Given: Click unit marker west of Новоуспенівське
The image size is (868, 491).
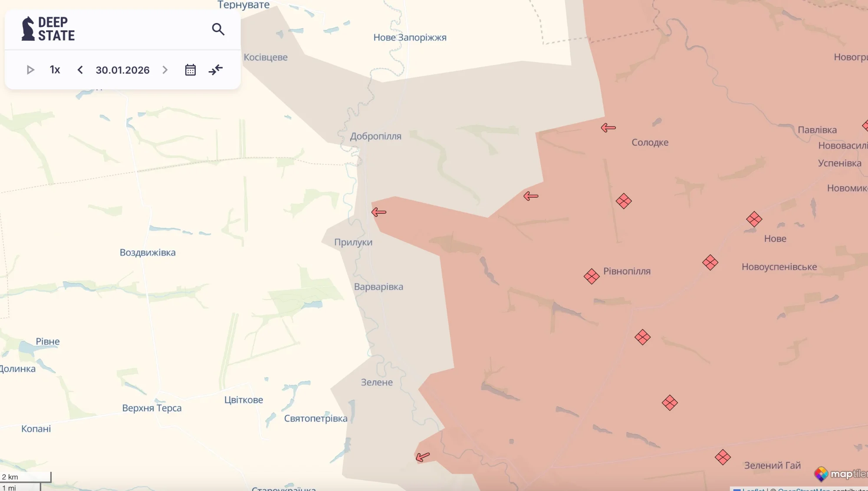Looking at the screenshot, I should point(710,263).
